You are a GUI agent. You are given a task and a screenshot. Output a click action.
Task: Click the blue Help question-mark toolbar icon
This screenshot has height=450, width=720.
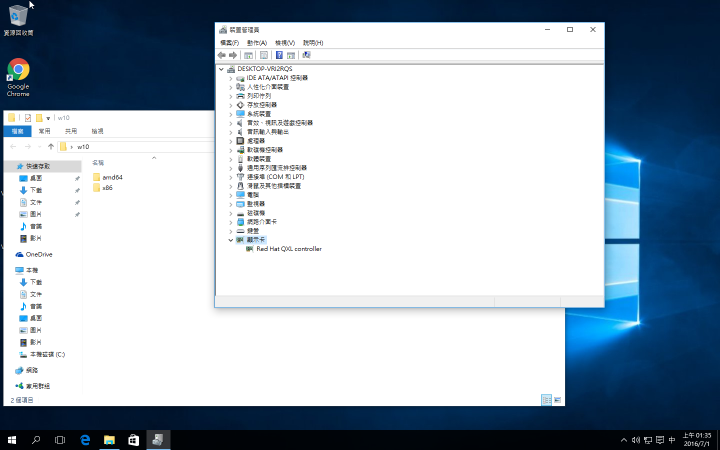[x=279, y=55]
